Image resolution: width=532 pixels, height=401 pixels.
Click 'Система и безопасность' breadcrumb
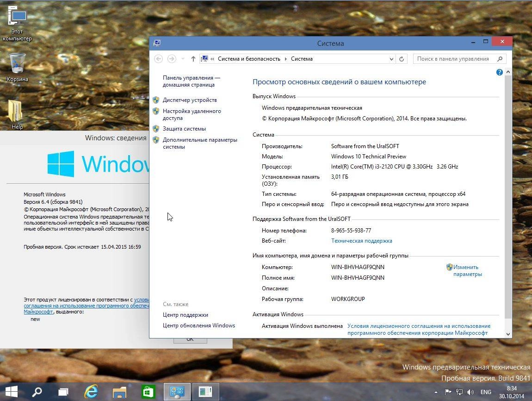click(x=249, y=59)
